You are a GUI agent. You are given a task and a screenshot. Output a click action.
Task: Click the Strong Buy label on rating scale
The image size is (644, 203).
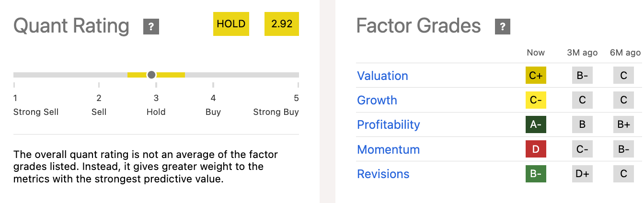276,112
